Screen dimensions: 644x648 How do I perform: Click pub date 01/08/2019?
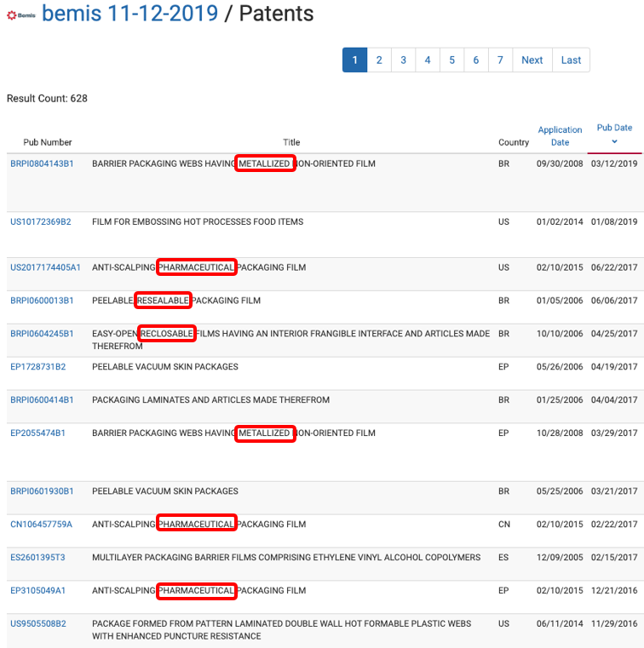click(x=614, y=222)
